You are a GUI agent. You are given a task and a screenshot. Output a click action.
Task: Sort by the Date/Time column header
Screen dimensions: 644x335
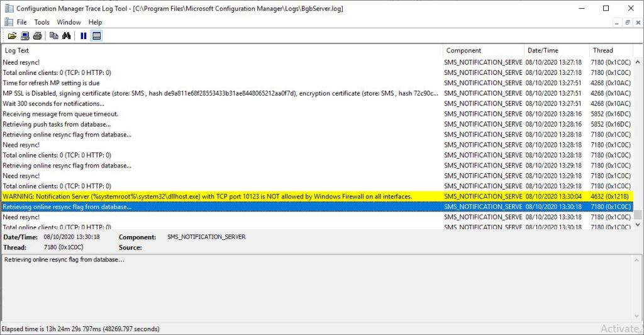557,50
